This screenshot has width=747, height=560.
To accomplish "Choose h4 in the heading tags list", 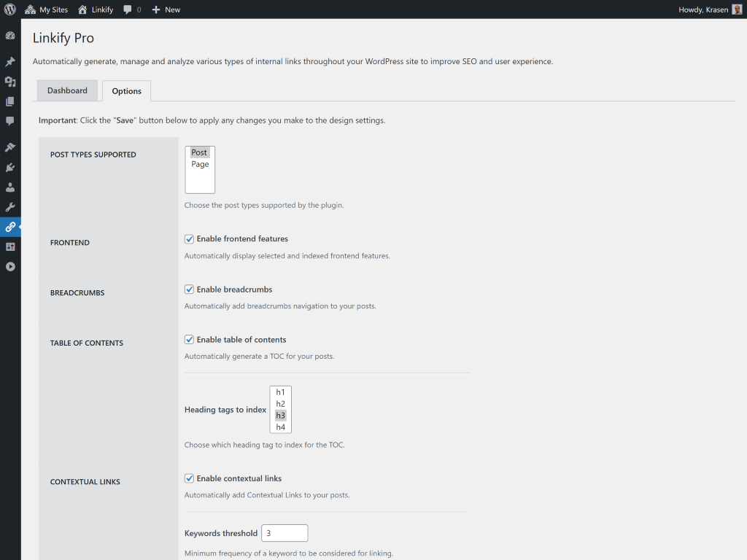I will coord(280,427).
